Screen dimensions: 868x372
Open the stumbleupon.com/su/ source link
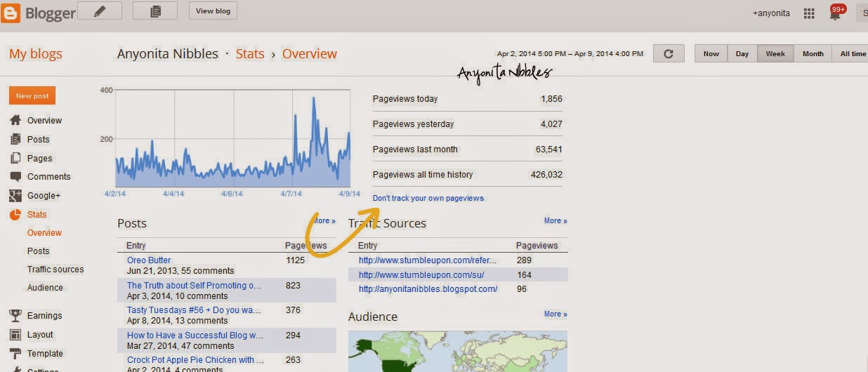point(421,275)
